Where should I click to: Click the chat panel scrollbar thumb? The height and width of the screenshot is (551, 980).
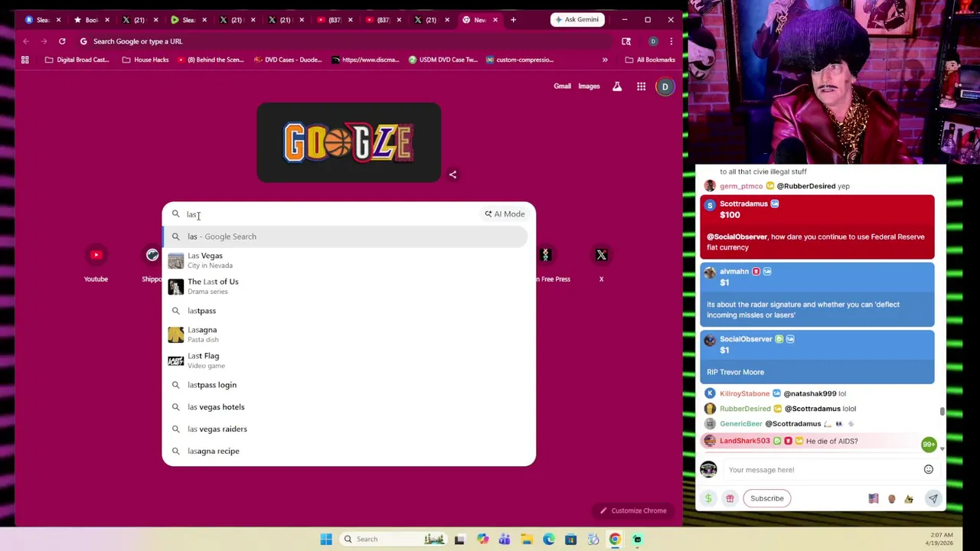[942, 412]
